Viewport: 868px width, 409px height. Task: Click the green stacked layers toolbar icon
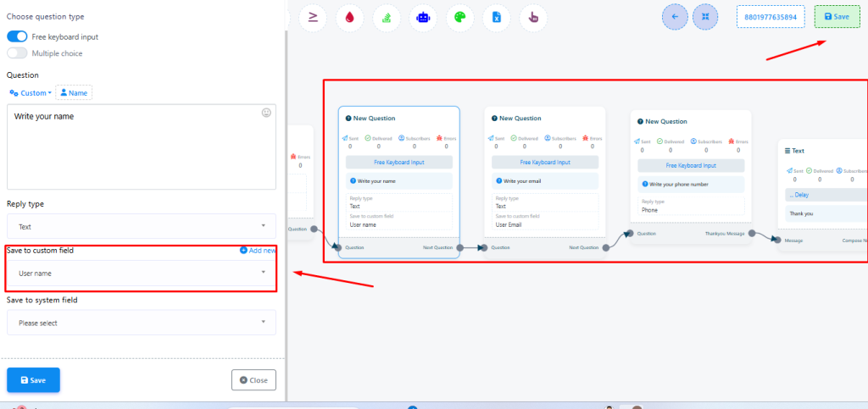click(387, 17)
